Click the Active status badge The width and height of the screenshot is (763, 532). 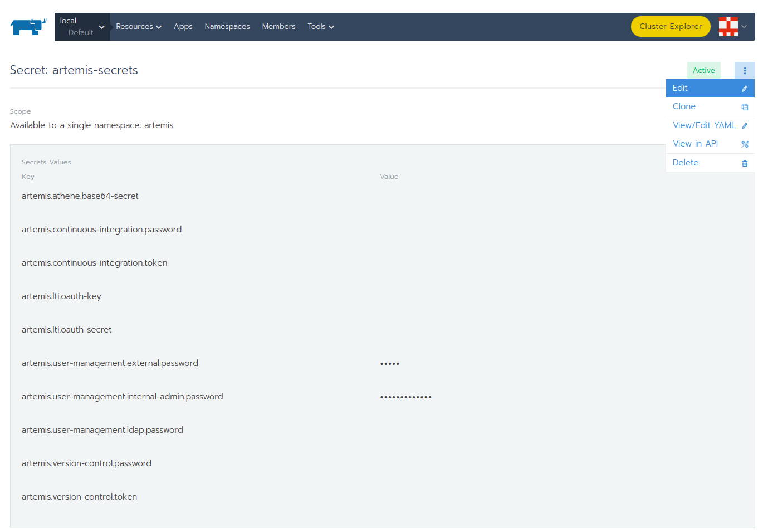coord(703,71)
